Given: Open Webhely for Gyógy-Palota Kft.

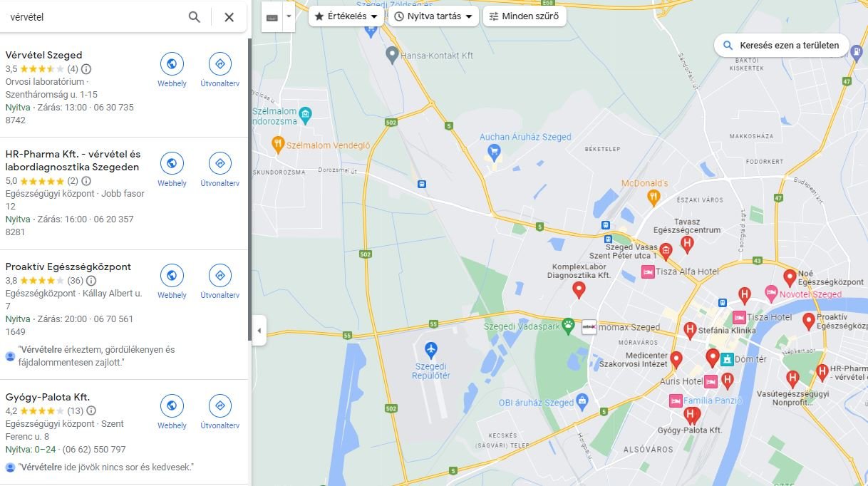Looking at the screenshot, I should 172,412.
